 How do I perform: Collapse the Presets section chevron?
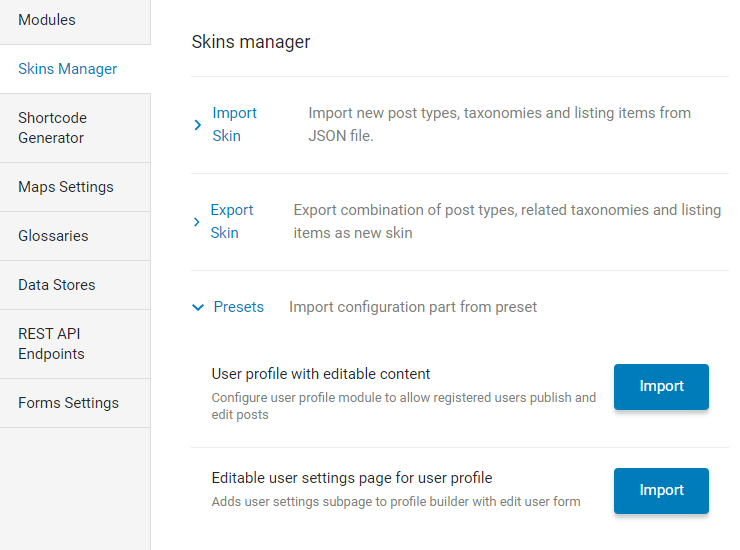click(198, 308)
